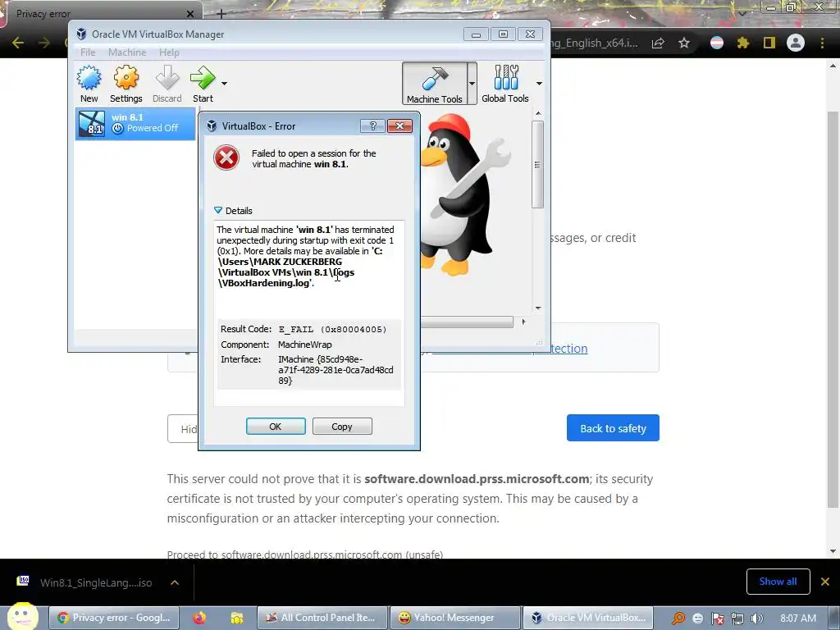Open the Start menu smiley orb
The height and width of the screenshot is (630, 840).
click(22, 616)
